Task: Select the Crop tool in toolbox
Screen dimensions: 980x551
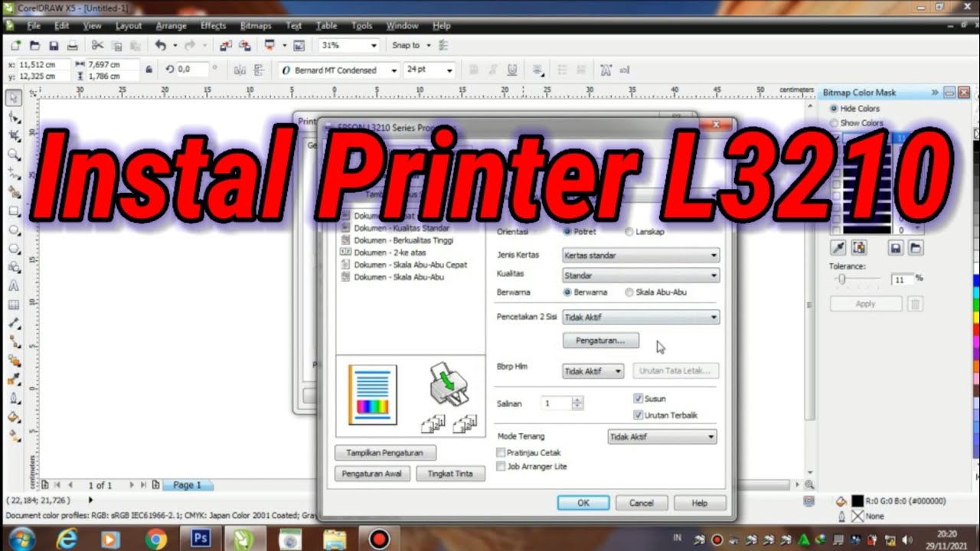Action: coord(14,135)
